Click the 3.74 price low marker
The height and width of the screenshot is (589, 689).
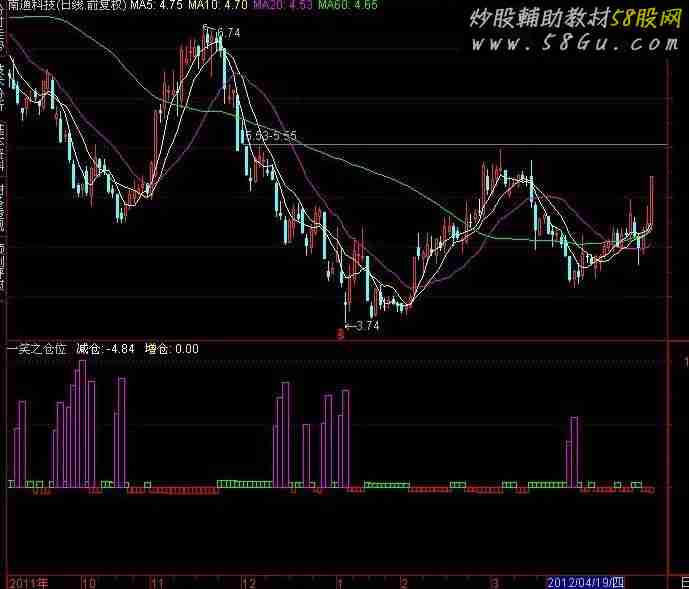[364, 324]
